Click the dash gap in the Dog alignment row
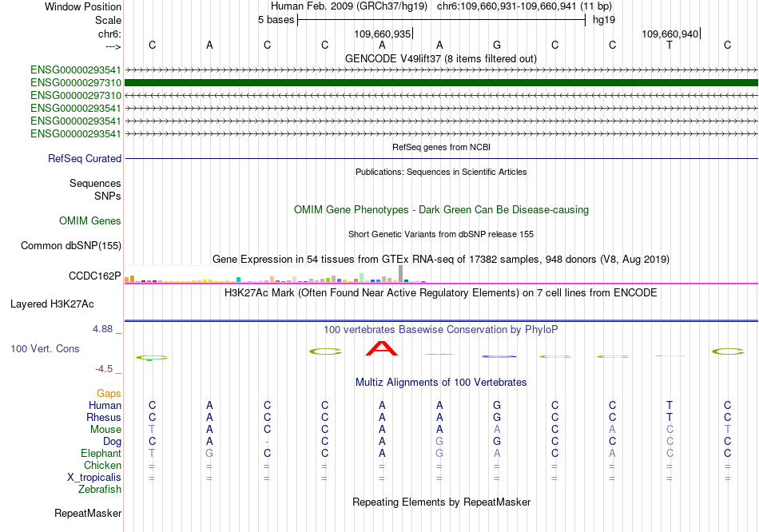Screen dimensions: 759x532 267,442
